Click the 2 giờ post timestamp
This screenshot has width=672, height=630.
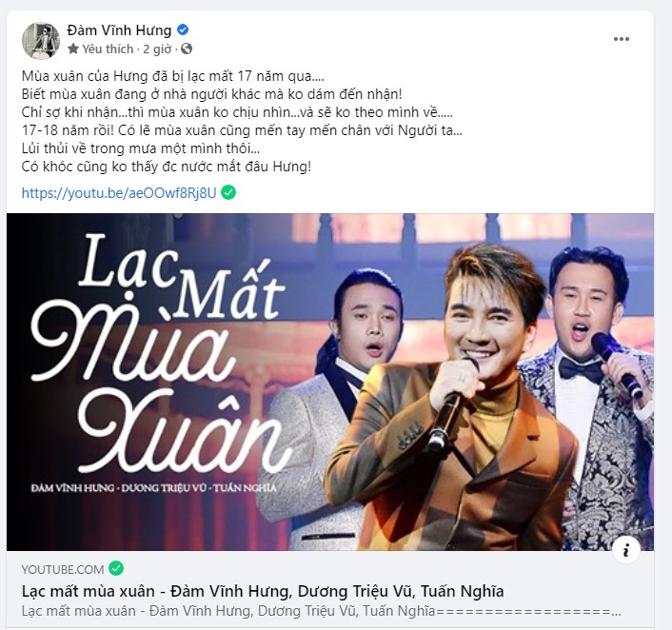point(157,49)
